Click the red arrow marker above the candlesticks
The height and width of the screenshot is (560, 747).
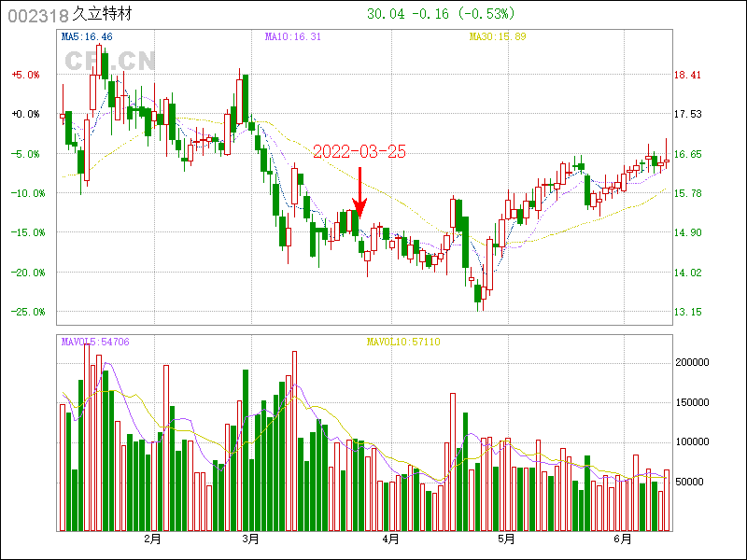(359, 191)
